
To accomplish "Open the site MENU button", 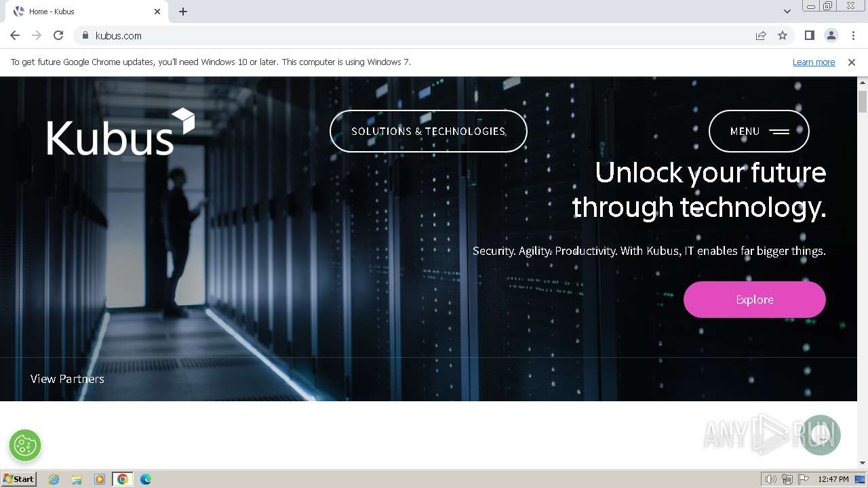I will click(x=759, y=131).
